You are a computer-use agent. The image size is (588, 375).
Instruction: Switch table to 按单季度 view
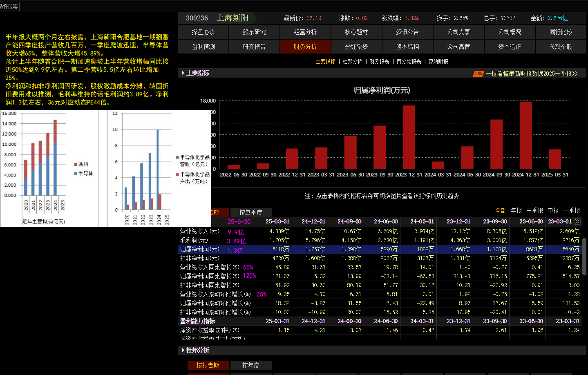coord(250,212)
